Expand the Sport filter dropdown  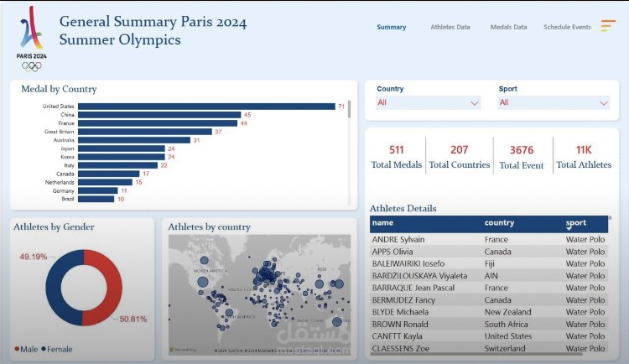coord(554,102)
